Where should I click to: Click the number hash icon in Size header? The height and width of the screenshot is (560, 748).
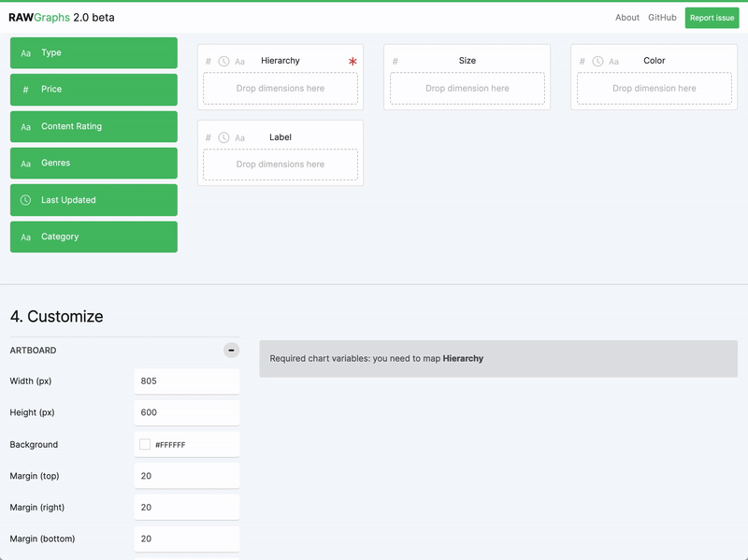point(395,62)
